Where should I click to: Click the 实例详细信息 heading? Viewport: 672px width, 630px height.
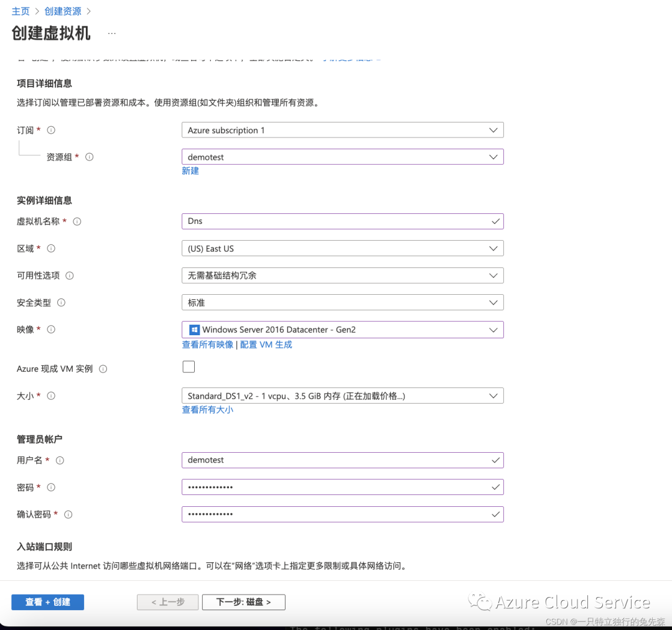(44, 200)
